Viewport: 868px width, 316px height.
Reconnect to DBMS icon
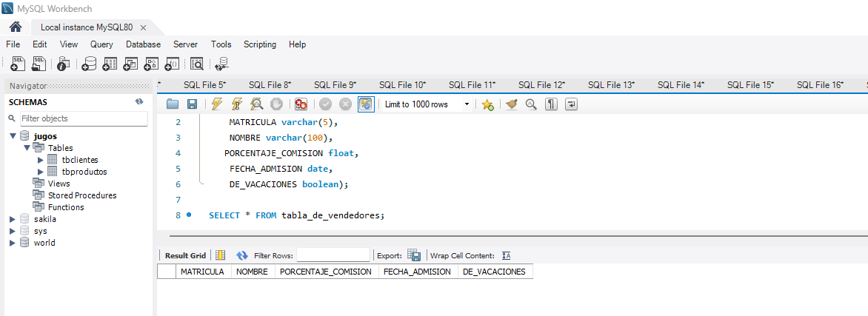point(222,64)
